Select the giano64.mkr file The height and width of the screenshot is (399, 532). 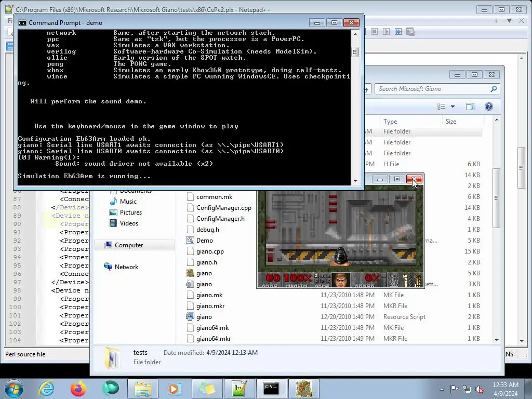click(214, 339)
